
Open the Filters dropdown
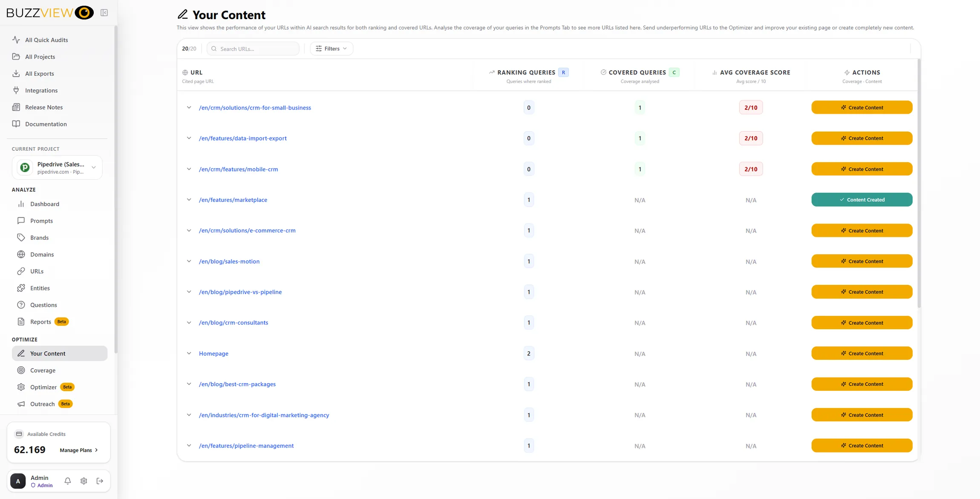(331, 49)
